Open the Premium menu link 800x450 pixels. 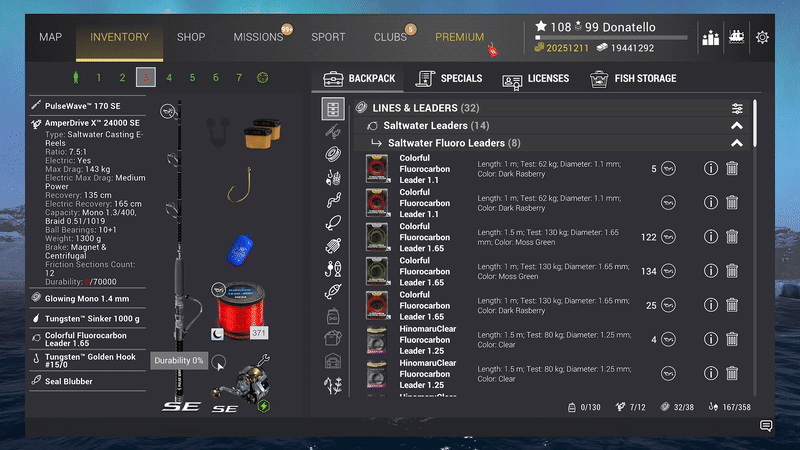point(459,38)
